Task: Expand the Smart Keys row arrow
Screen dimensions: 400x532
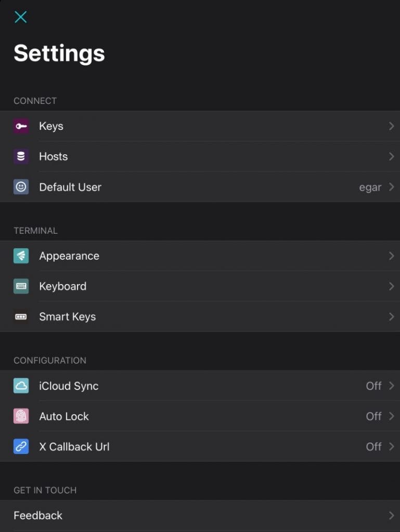Action: tap(391, 316)
